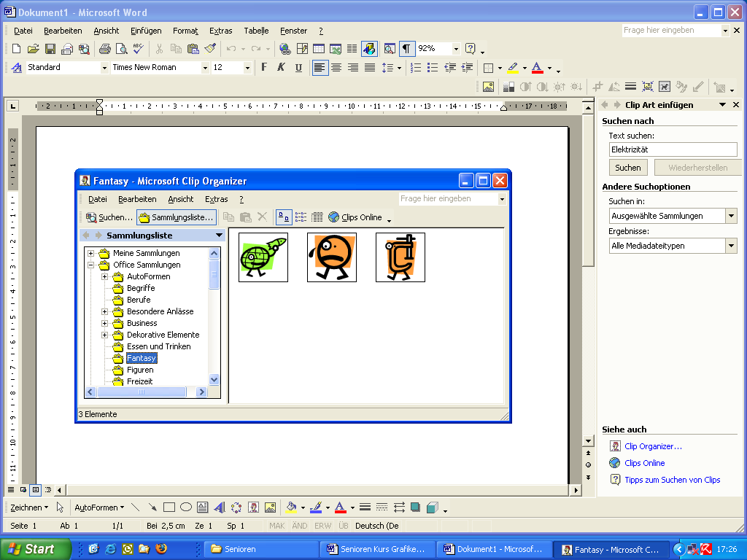
Task: Click the Save icon in Word toolbar
Action: pyautogui.click(x=50, y=49)
